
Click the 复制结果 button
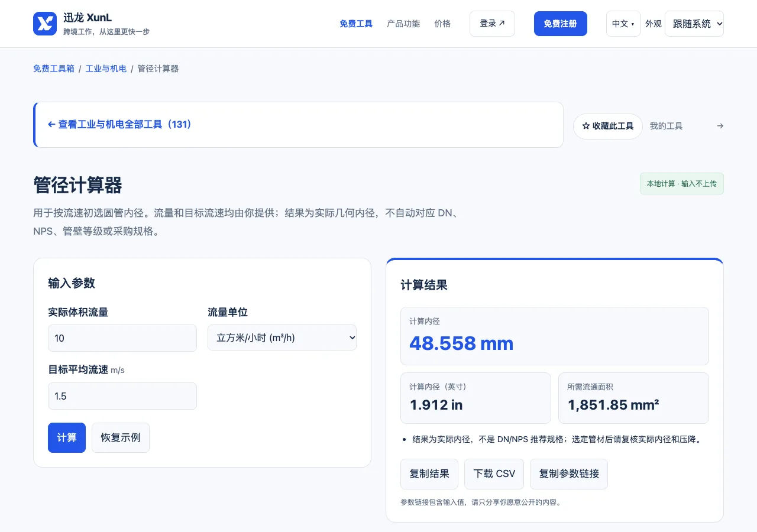click(429, 474)
